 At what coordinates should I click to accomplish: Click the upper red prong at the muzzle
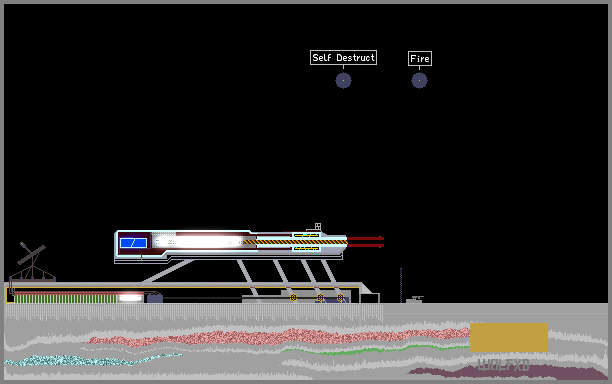[x=365, y=238]
